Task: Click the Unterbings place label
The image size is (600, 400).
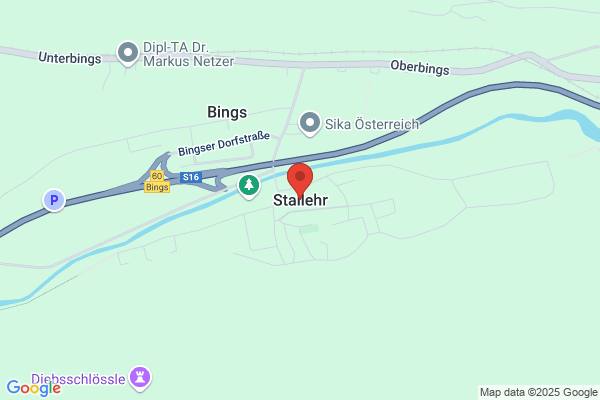Action: (70, 58)
